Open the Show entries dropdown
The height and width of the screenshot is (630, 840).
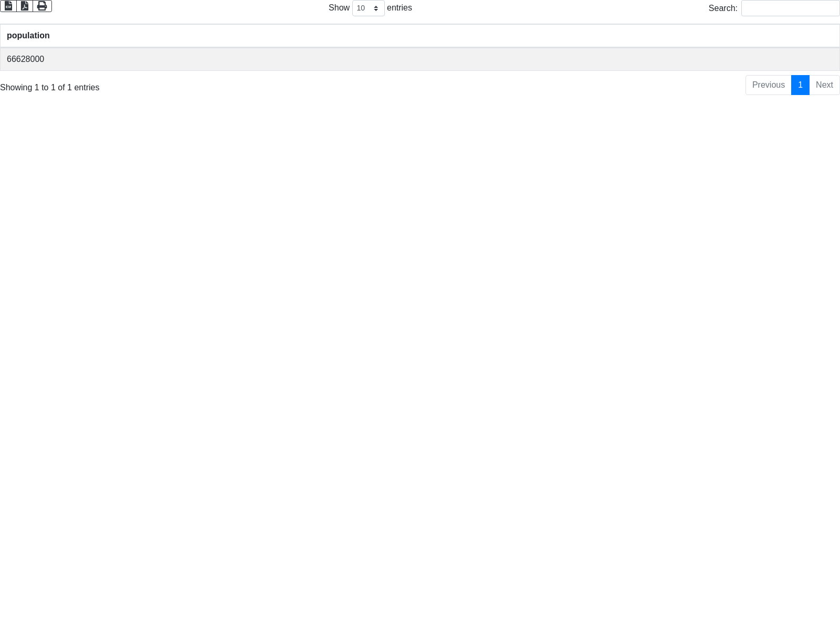coord(368,8)
